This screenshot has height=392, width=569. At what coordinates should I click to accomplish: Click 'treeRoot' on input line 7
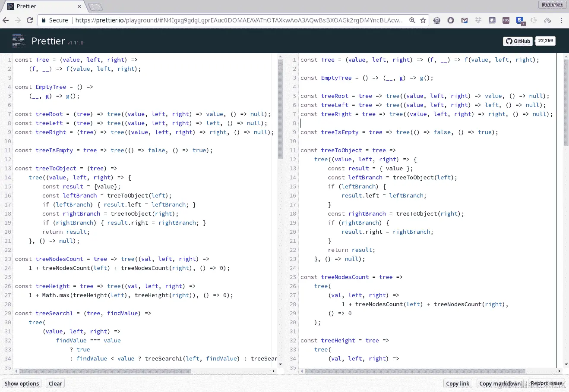pyautogui.click(x=49, y=114)
